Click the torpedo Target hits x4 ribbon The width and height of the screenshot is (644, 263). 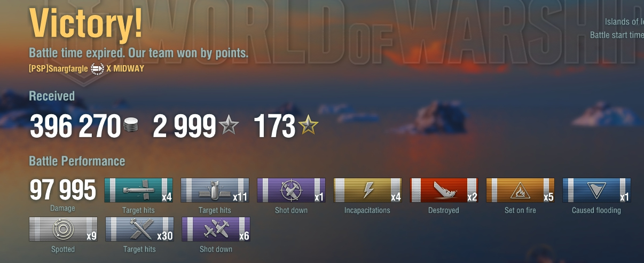[139, 190]
